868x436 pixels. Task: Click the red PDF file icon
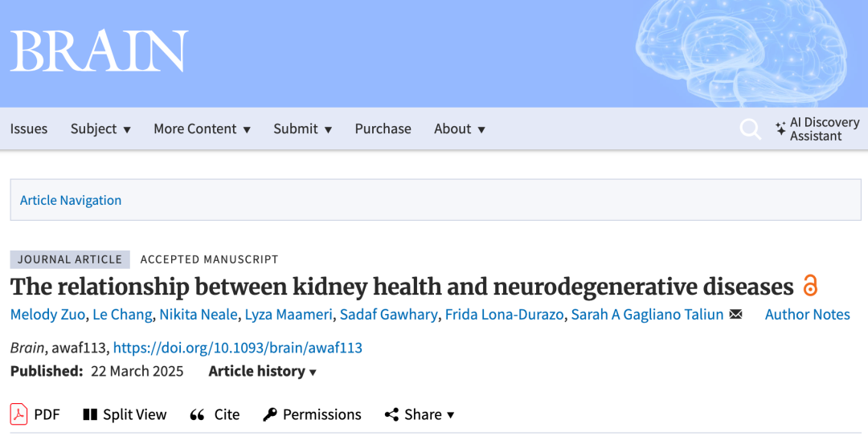(18, 414)
